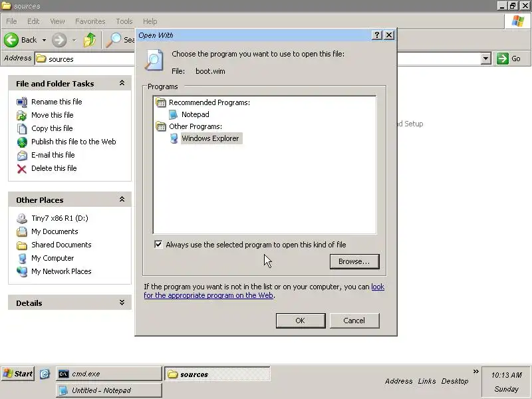Click the Rename this file icon
532x399 pixels.
coord(22,102)
